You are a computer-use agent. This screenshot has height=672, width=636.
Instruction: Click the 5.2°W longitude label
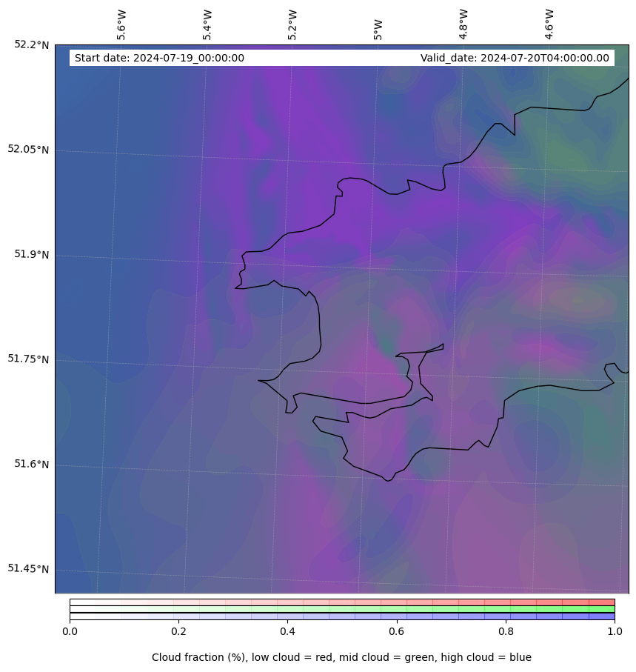[x=292, y=25]
